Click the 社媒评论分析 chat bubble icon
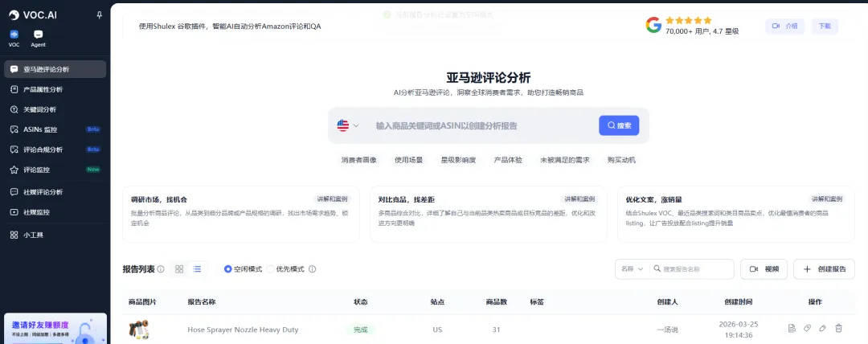 (x=14, y=192)
